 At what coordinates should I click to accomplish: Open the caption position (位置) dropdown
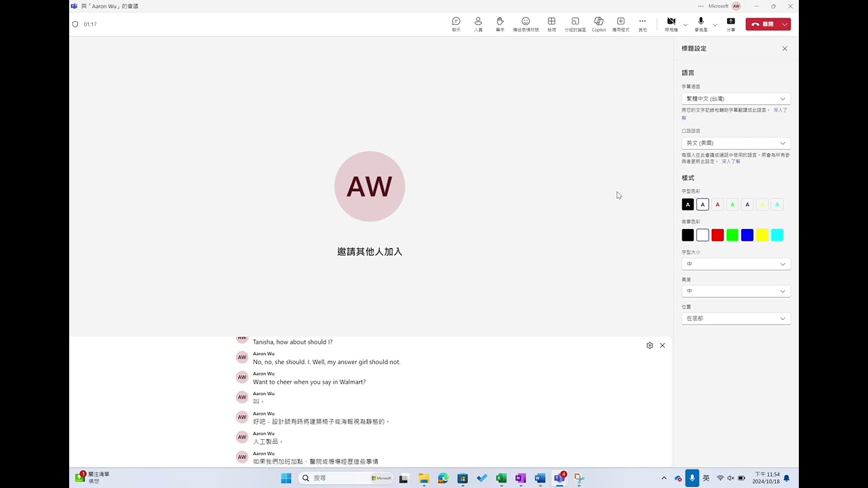[x=736, y=319]
